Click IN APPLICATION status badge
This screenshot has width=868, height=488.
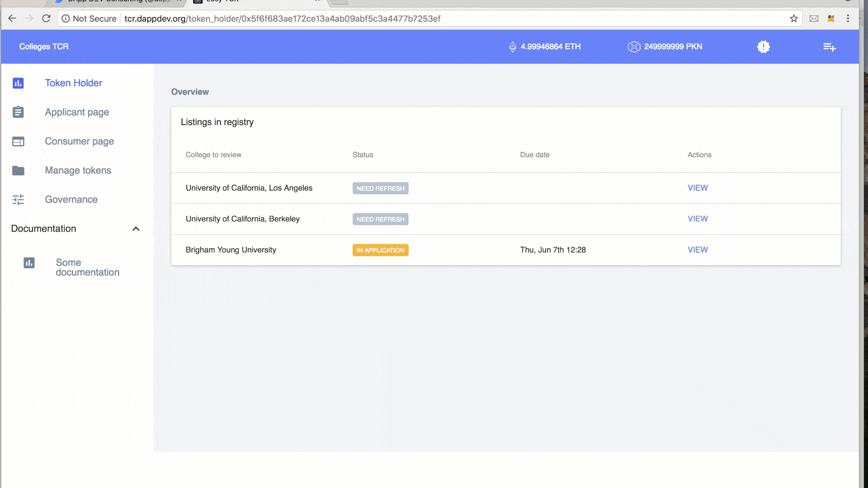pos(380,250)
